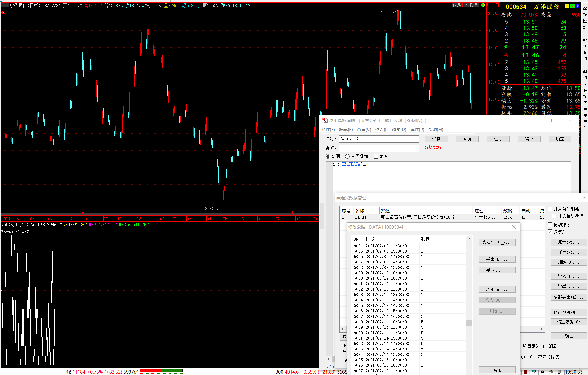This screenshot has height=375, width=588.
Task: Click the red tray icon in the status bar
Action: [x=526, y=372]
